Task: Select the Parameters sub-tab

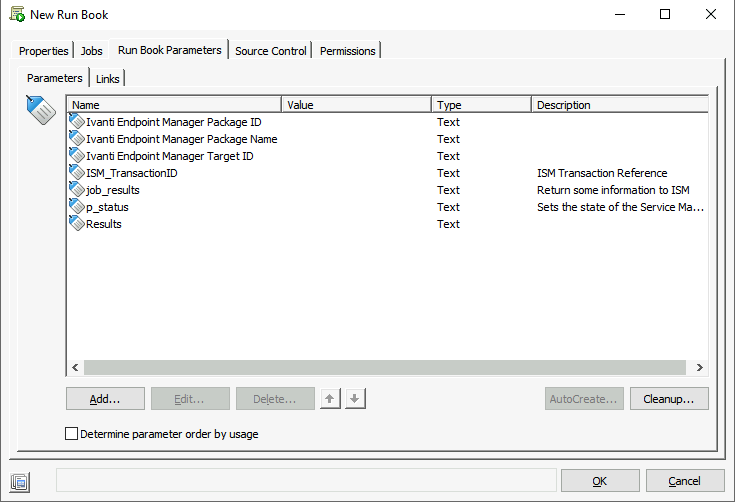Action: pyautogui.click(x=54, y=78)
